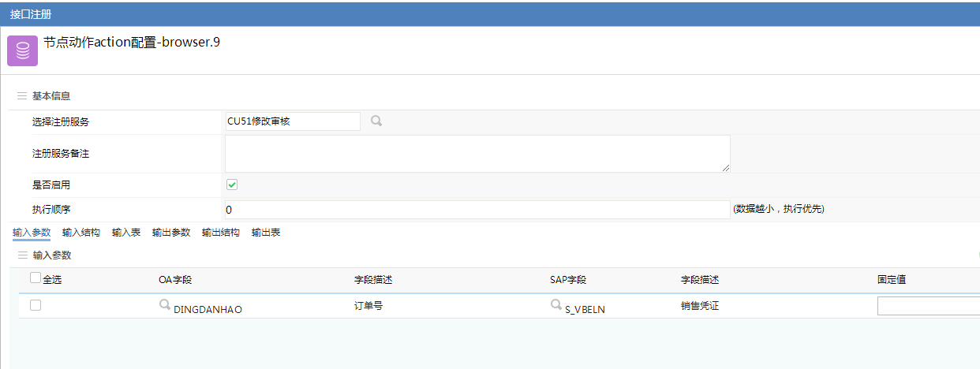This screenshot has height=369, width=980.
Task: Switch to the 输入参数 tab
Action: (x=32, y=233)
